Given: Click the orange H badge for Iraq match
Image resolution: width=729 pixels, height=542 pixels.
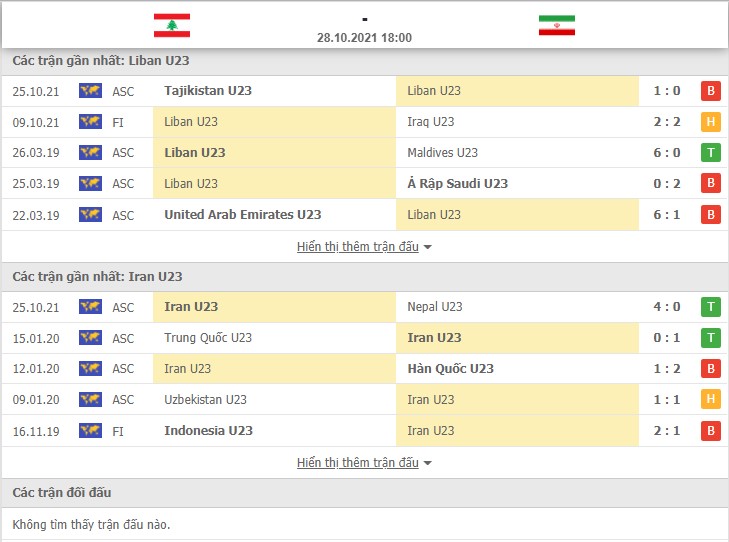Looking at the screenshot, I should pos(710,122).
